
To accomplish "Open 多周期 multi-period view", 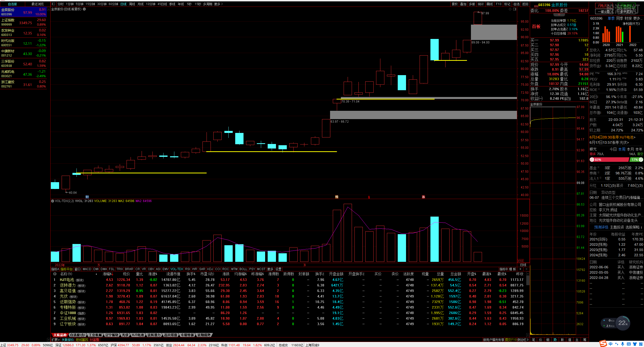I will click(208, 4).
